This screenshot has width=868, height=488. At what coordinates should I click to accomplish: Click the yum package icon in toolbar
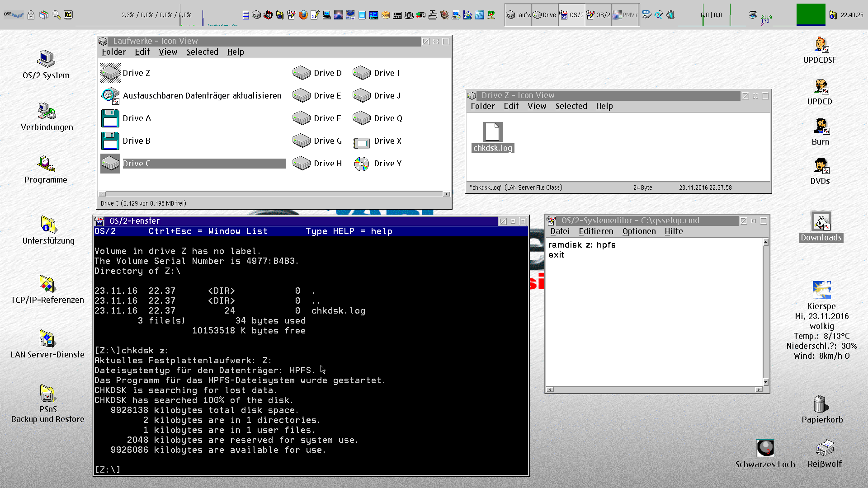[386, 15]
